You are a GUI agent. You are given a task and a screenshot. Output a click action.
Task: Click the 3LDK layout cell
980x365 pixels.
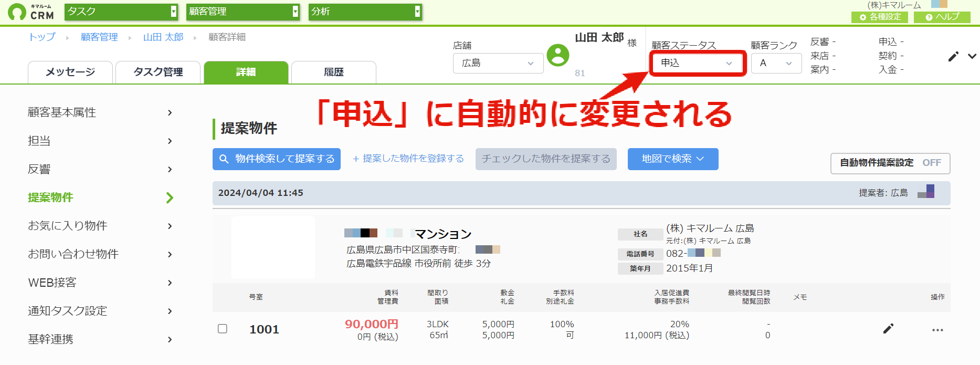[x=438, y=324]
